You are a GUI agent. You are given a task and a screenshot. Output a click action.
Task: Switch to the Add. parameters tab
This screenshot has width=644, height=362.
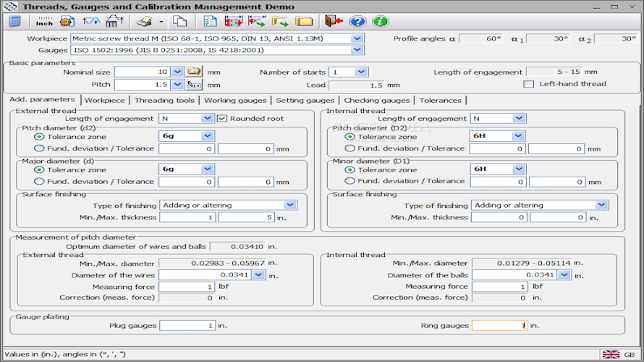[x=42, y=99]
